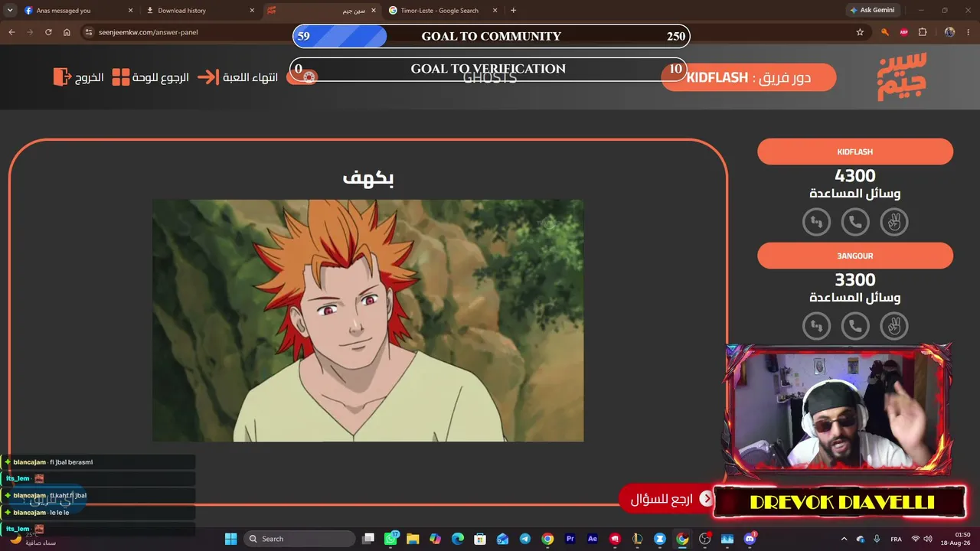Image resolution: width=980 pixels, height=551 pixels.
Task: Click the team turn label دور فريق KIDFLASH
Action: pyautogui.click(x=748, y=77)
